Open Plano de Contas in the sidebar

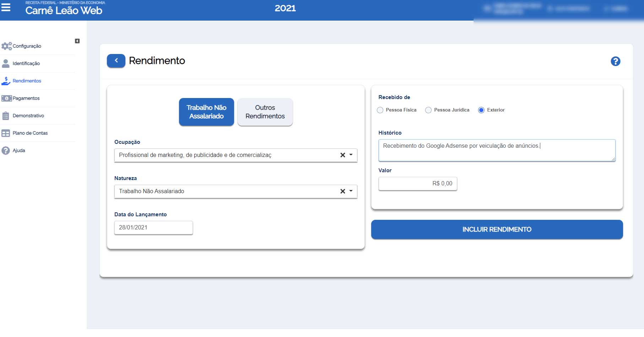30,133
